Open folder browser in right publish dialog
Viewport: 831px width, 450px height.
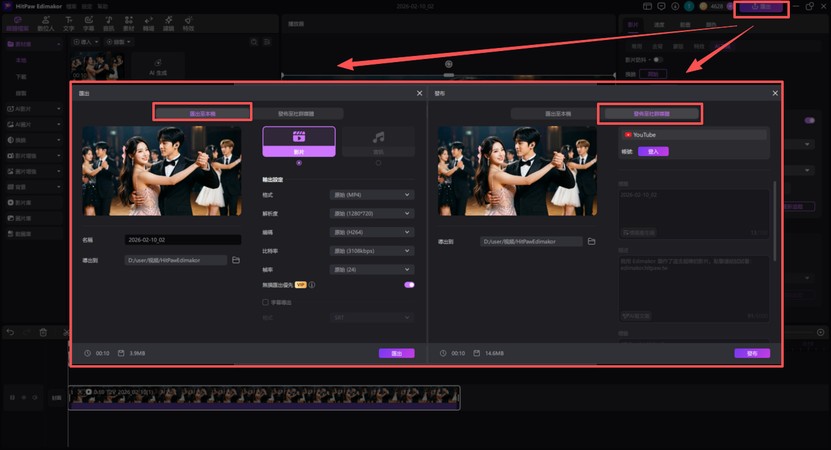pos(592,241)
